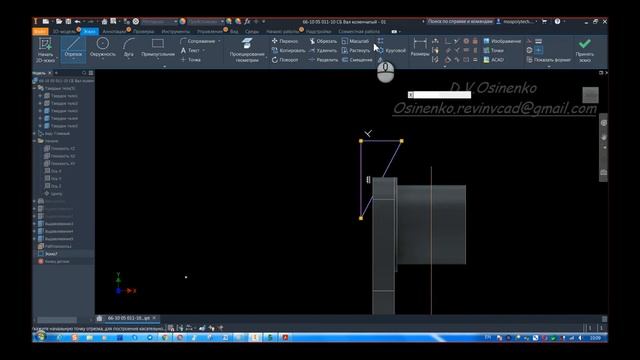Select the Move (Перенос) tool
Screen dimensions: 640x360
(x=285, y=41)
